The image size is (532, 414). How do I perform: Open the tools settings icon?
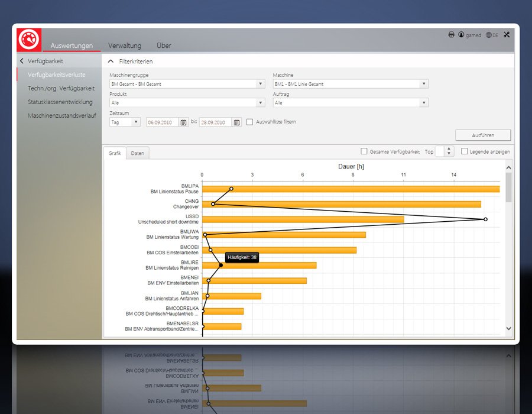click(507, 35)
